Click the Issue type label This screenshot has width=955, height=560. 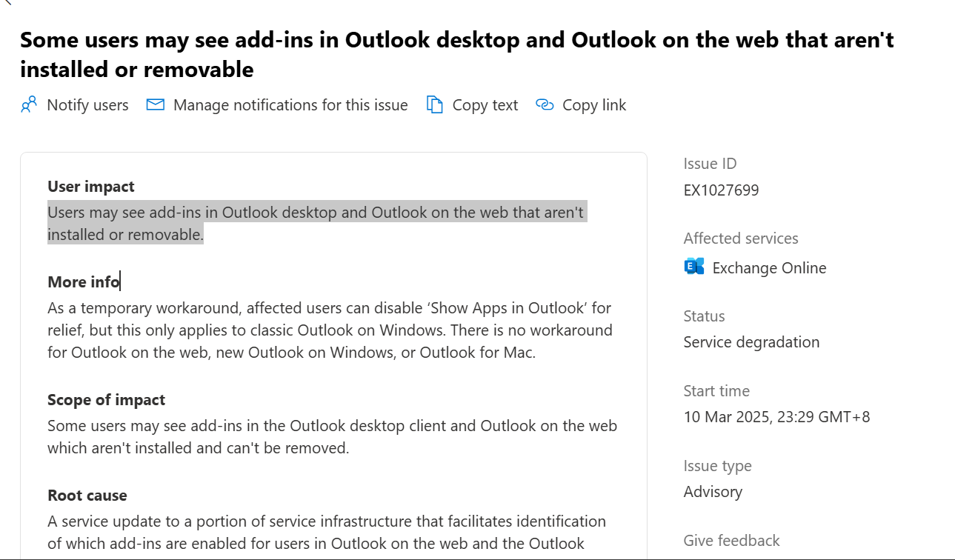718,466
